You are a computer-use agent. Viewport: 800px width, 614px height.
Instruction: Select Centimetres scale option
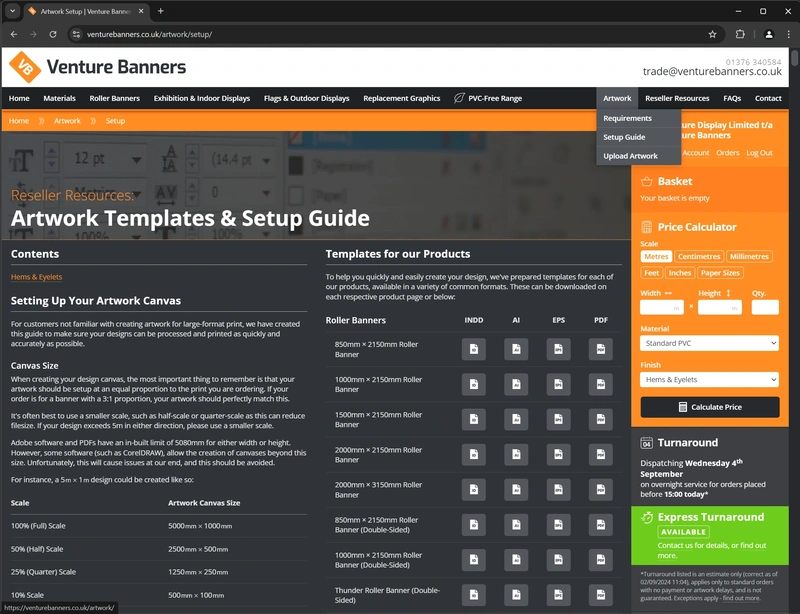[x=698, y=257]
